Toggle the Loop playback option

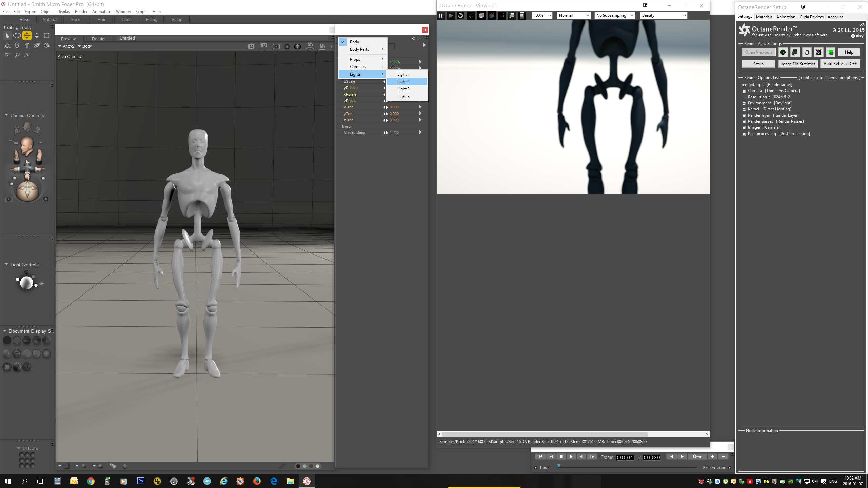(536, 468)
